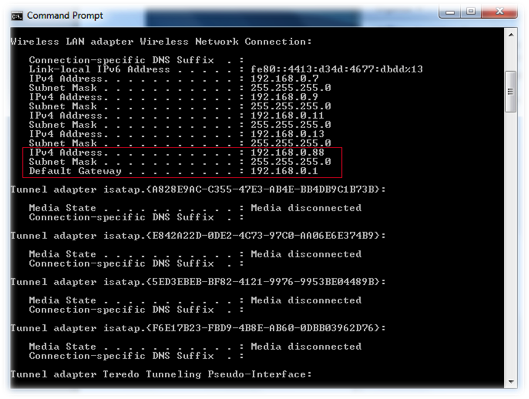The height and width of the screenshot is (399, 529).
Task: Click the IPv4 address 192.168.0.88
Action: [287, 152]
